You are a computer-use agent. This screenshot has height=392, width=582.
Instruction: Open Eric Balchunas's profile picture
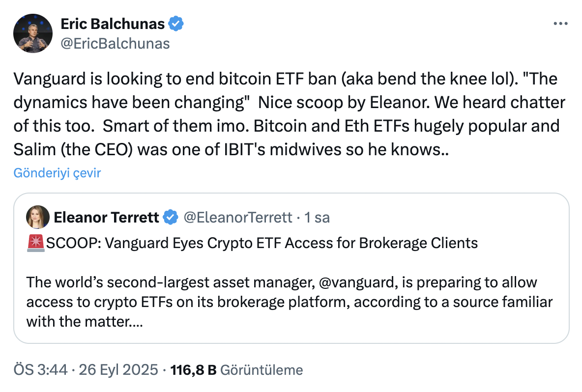[x=32, y=33]
